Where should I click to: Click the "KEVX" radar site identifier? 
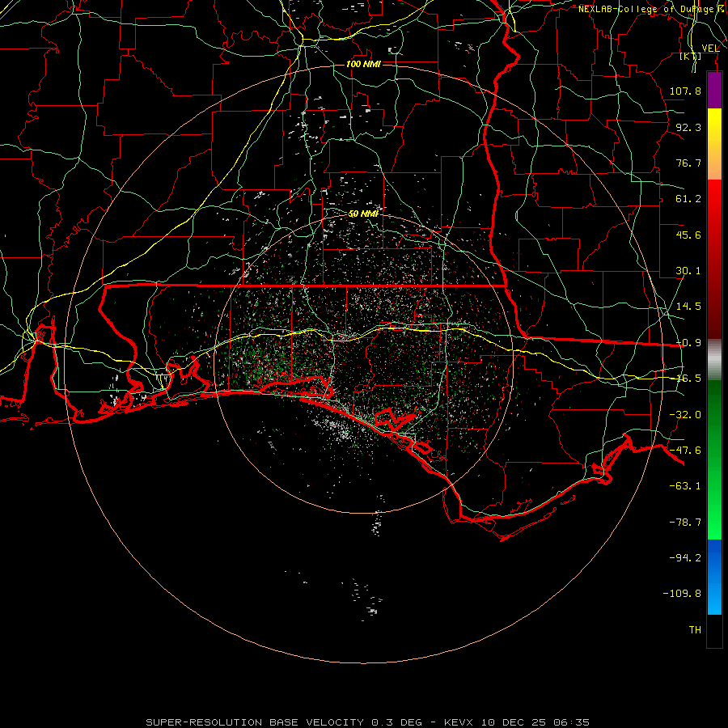click(x=459, y=722)
